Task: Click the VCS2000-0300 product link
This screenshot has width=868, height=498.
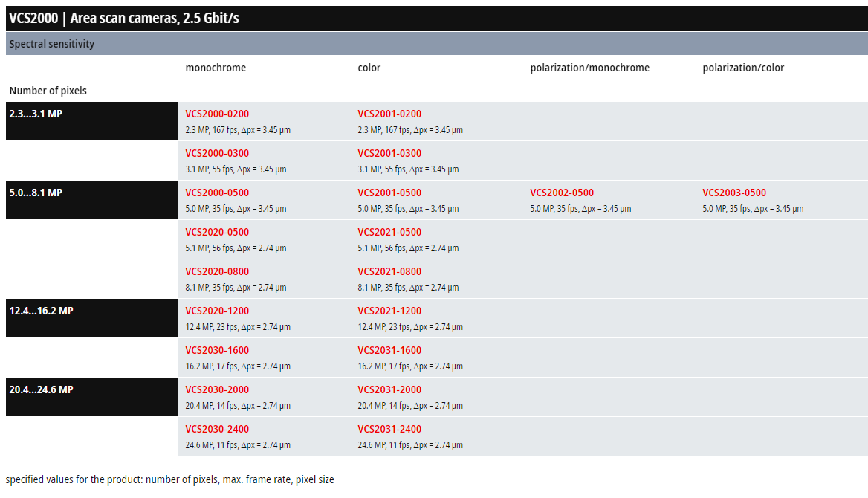Action: click(x=217, y=154)
